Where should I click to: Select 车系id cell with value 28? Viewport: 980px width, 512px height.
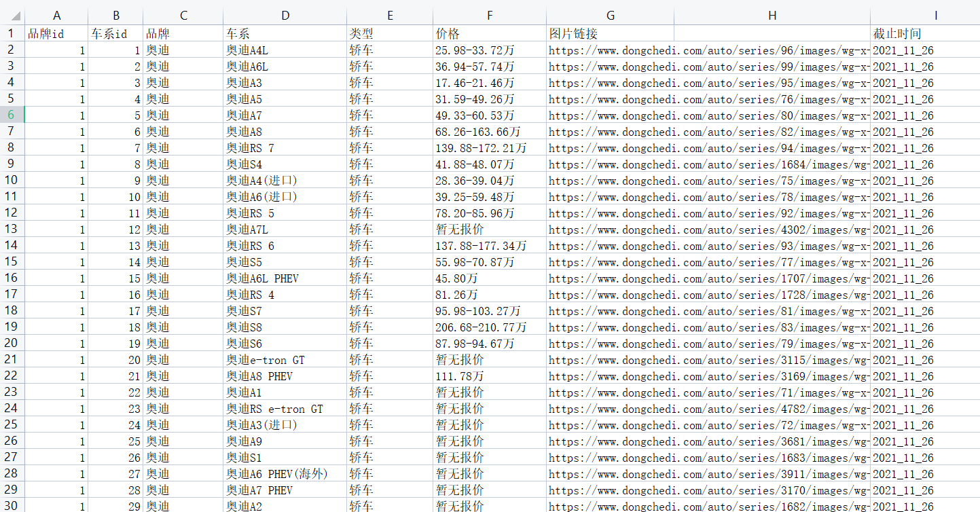pyautogui.click(x=115, y=490)
